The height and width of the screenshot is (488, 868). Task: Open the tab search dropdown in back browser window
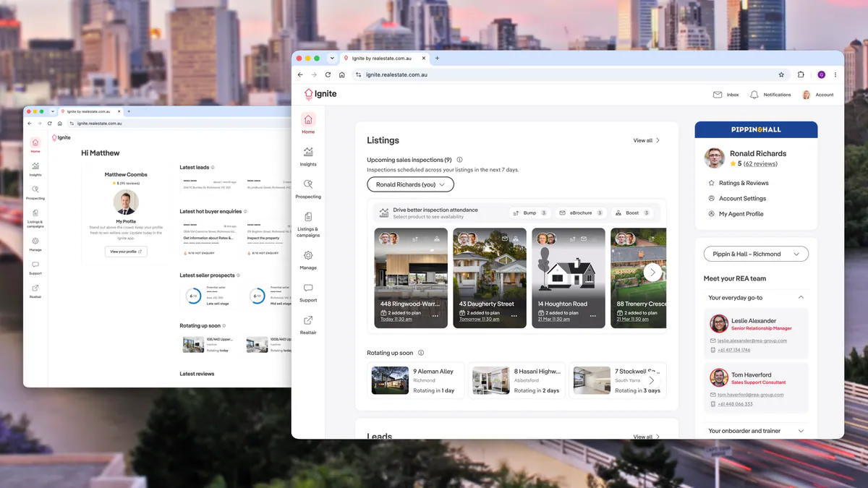click(53, 111)
